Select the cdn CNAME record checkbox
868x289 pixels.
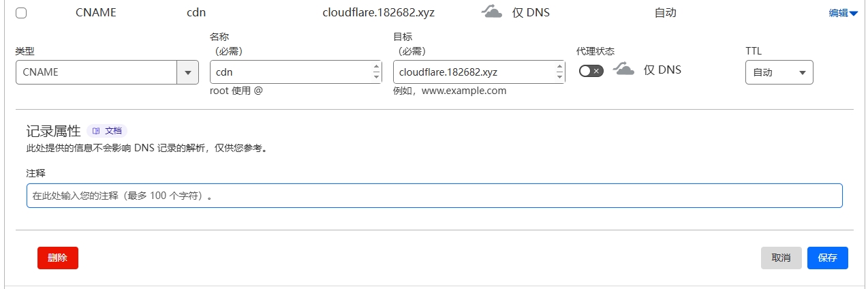coord(21,13)
